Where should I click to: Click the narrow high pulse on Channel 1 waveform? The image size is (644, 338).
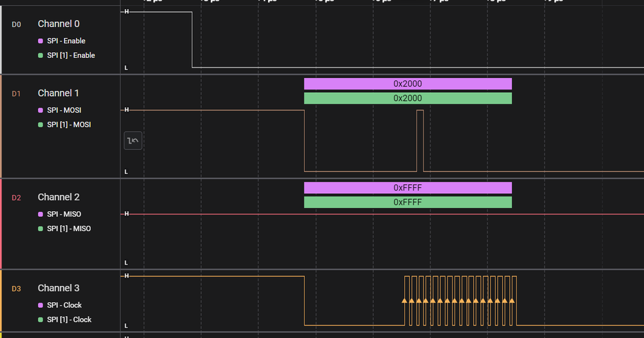point(420,141)
